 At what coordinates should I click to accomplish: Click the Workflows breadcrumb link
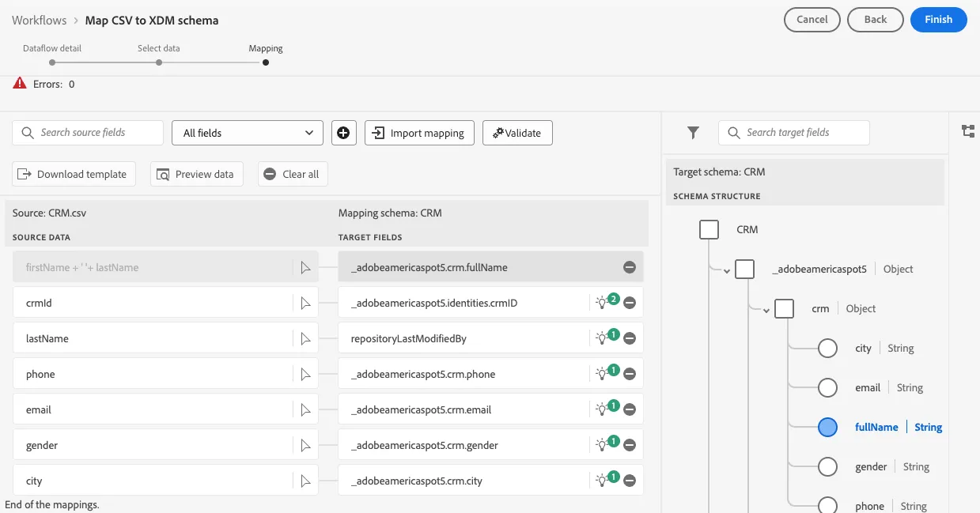[40, 20]
